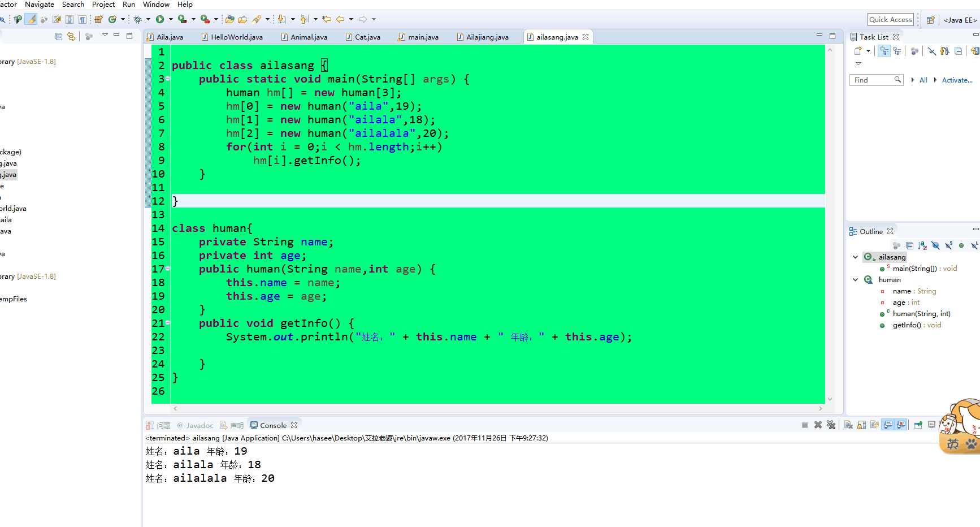This screenshot has width=980, height=527.
Task: Select main(String[]) in Outline
Action: click(x=918, y=268)
